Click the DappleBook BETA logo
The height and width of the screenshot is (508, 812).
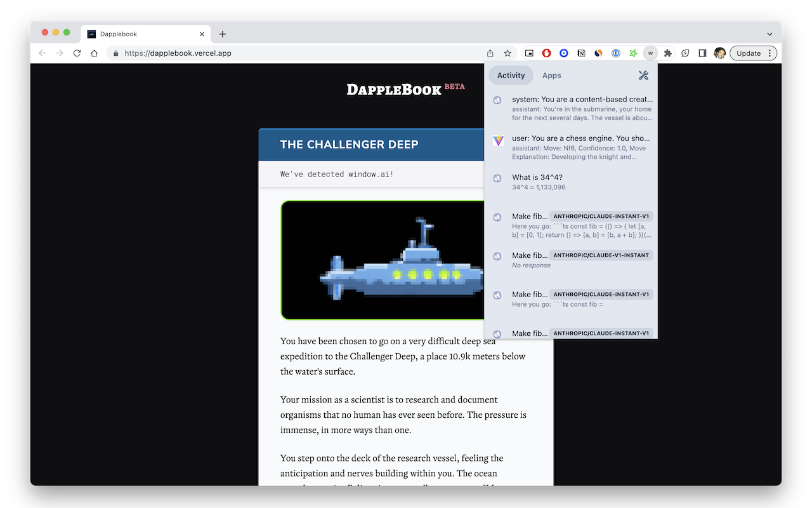[405, 90]
